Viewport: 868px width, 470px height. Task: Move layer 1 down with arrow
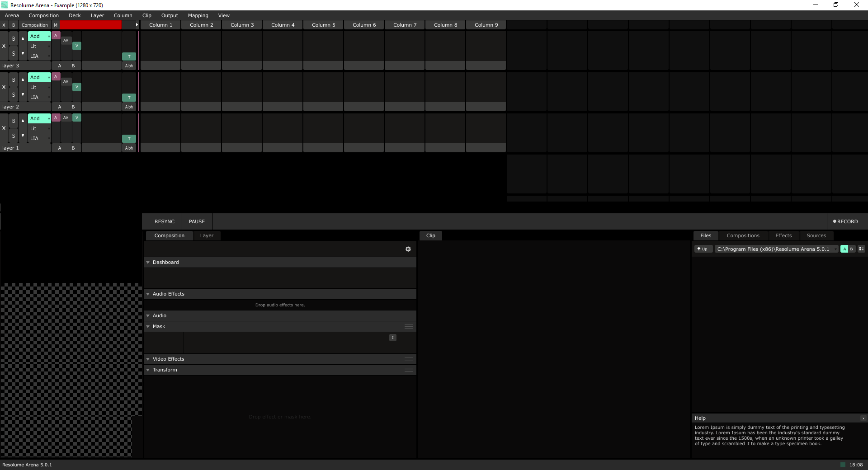23,136
